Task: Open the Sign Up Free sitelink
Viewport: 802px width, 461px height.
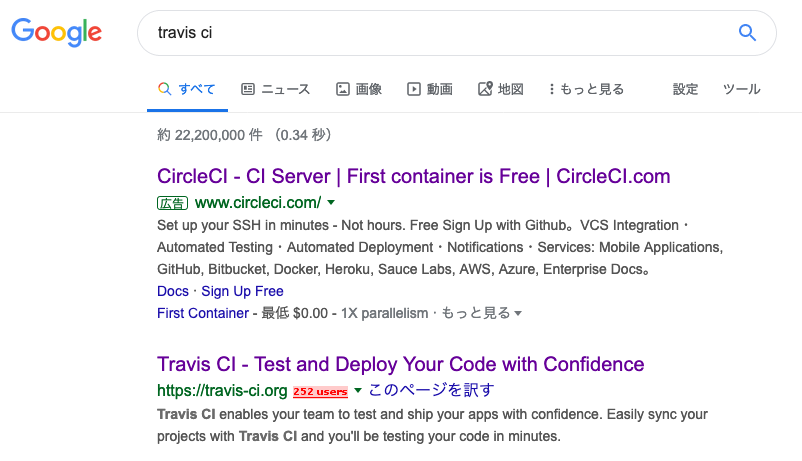Action: click(242, 291)
